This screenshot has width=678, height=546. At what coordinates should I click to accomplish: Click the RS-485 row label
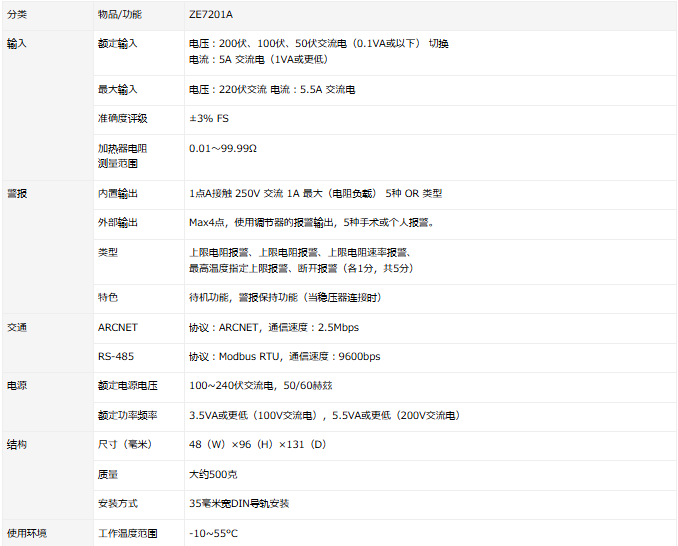[116, 357]
